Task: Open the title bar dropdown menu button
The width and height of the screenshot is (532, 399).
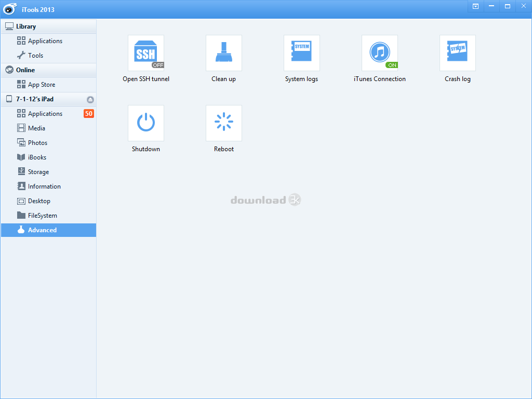Action: point(475,6)
